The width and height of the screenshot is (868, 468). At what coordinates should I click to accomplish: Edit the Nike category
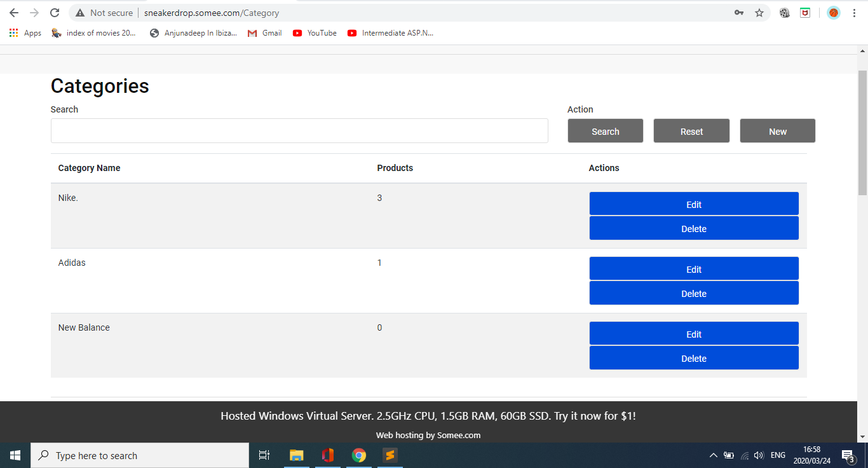pyautogui.click(x=693, y=204)
